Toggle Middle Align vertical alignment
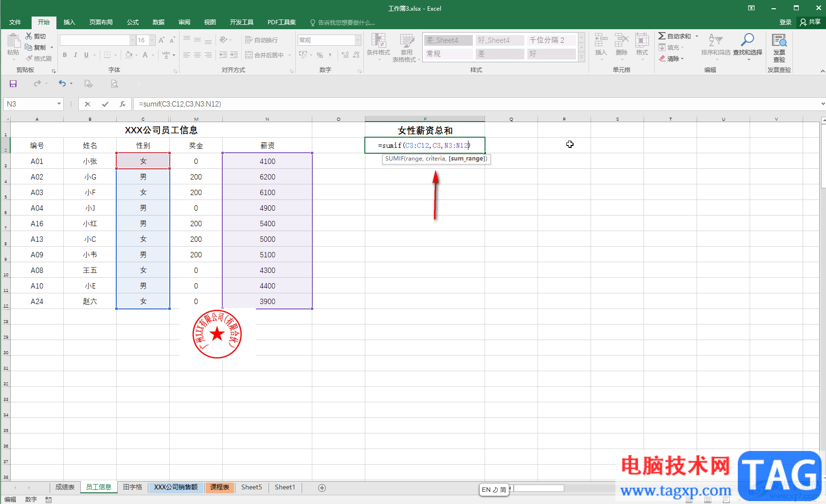This screenshot has height=504, width=826. click(x=197, y=40)
